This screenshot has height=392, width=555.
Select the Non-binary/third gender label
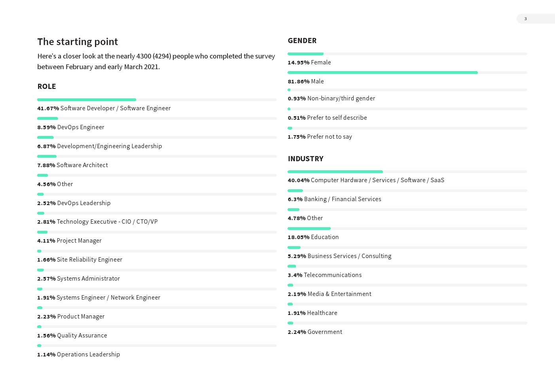click(x=341, y=98)
